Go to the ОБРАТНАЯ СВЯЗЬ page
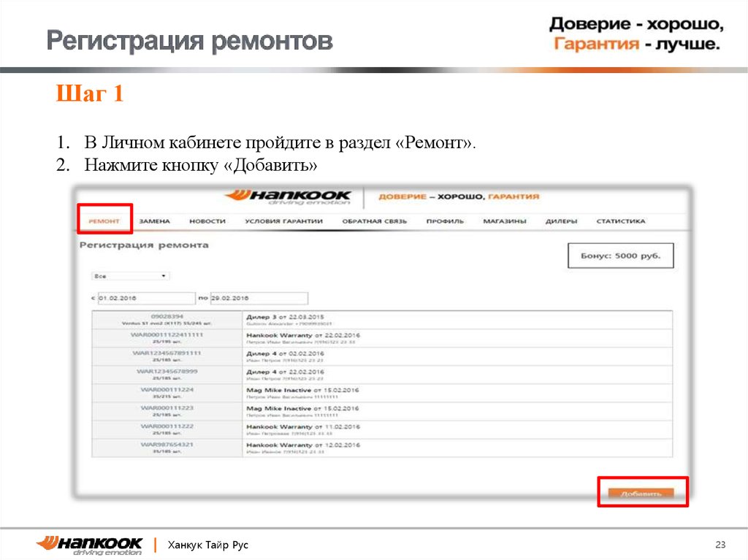Screen dimensions: 748x560 pos(376,220)
